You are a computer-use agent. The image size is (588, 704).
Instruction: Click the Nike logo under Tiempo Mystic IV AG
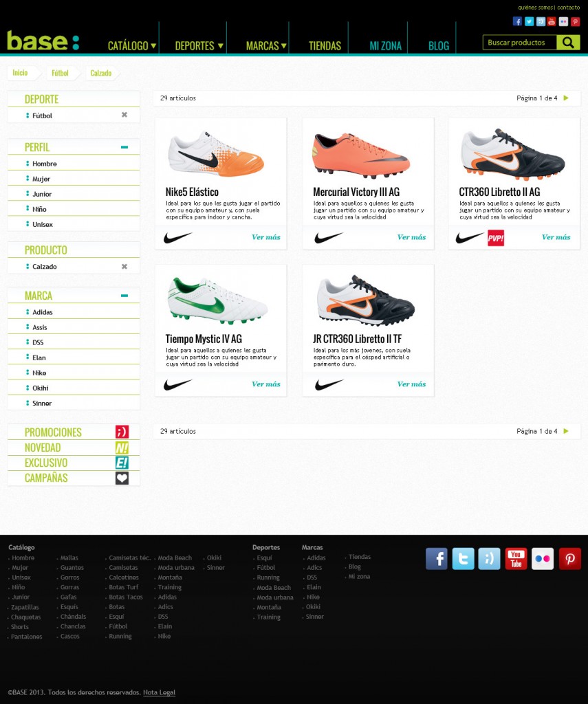(178, 384)
